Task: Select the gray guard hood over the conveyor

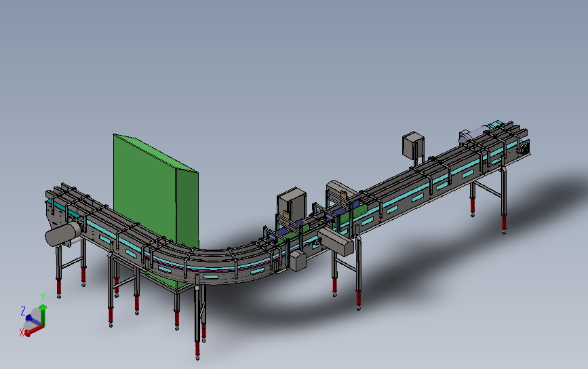Action: [340, 189]
